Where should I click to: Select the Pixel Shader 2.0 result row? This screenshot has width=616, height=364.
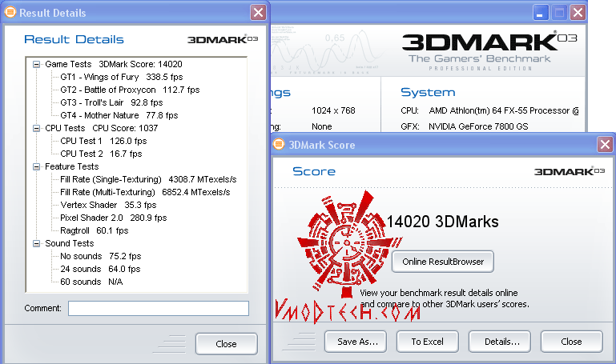pos(113,218)
